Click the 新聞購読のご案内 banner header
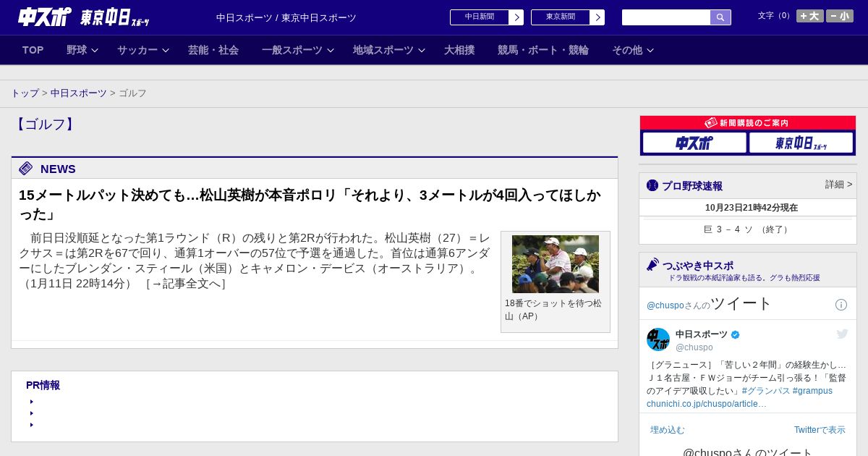 (748, 123)
